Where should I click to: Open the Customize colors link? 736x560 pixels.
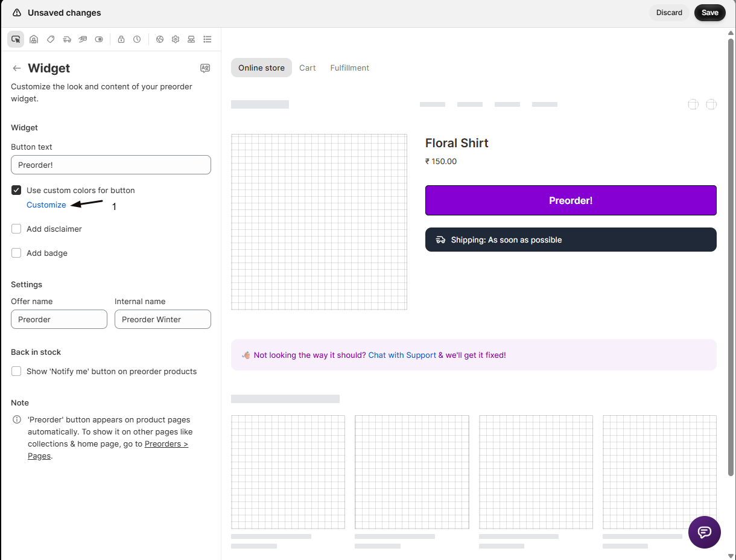pos(46,205)
